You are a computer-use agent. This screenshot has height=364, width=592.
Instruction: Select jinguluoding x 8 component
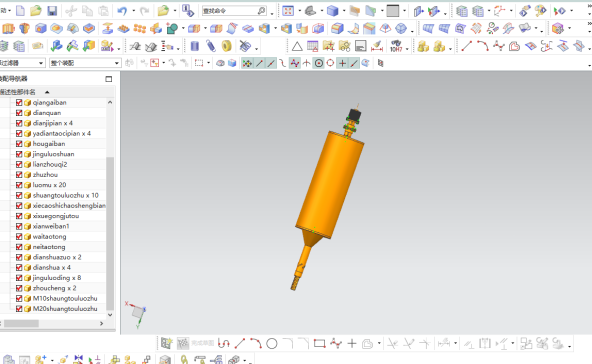pyautogui.click(x=57, y=278)
